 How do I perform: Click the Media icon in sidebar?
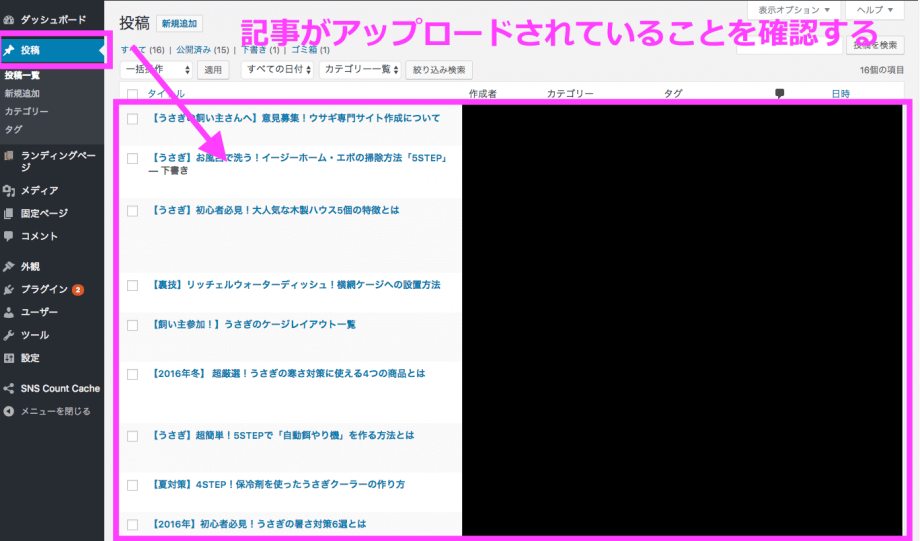point(9,190)
